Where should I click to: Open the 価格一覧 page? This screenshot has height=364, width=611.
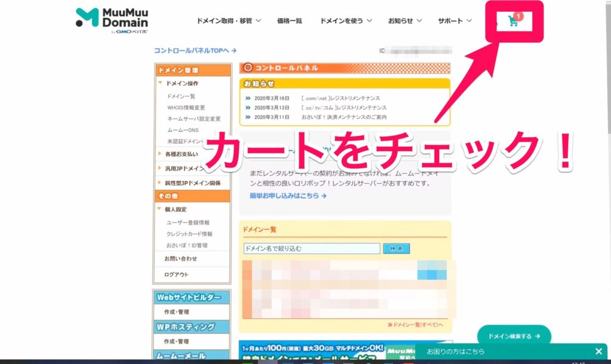289,21
